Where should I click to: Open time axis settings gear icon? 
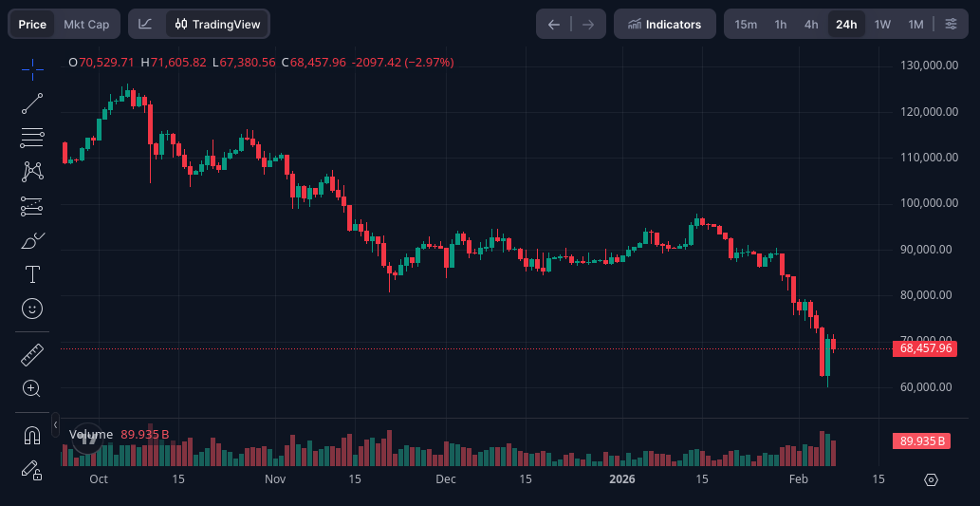point(931,479)
